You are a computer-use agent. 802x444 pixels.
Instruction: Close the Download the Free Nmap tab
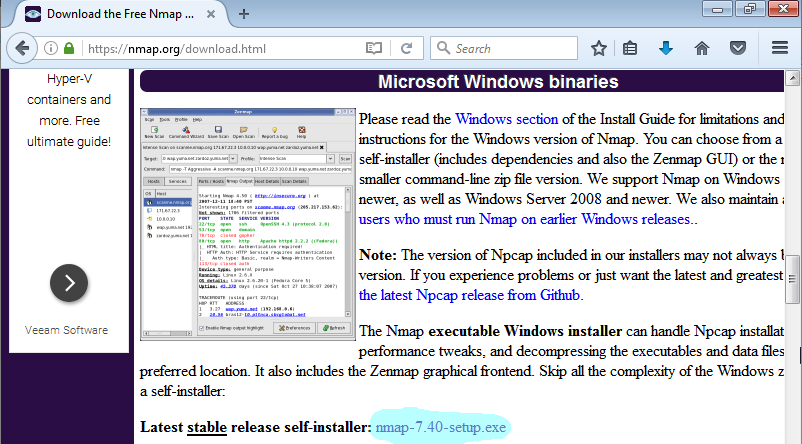211,14
